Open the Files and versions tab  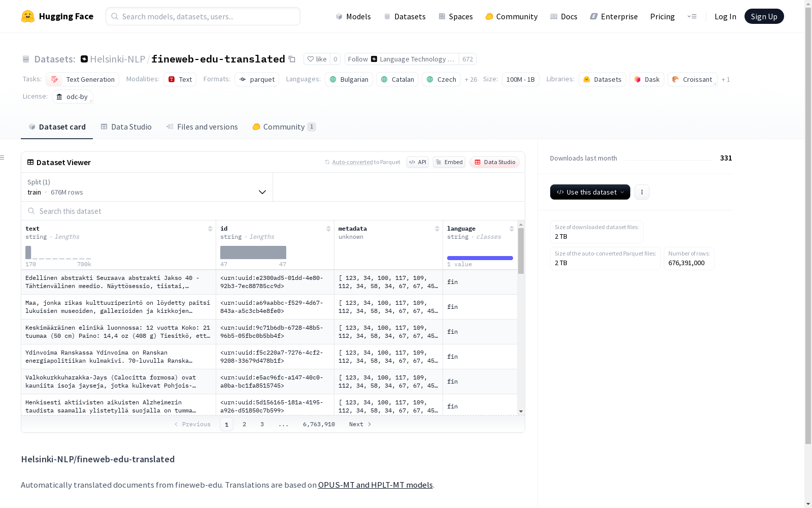pyautogui.click(x=202, y=126)
